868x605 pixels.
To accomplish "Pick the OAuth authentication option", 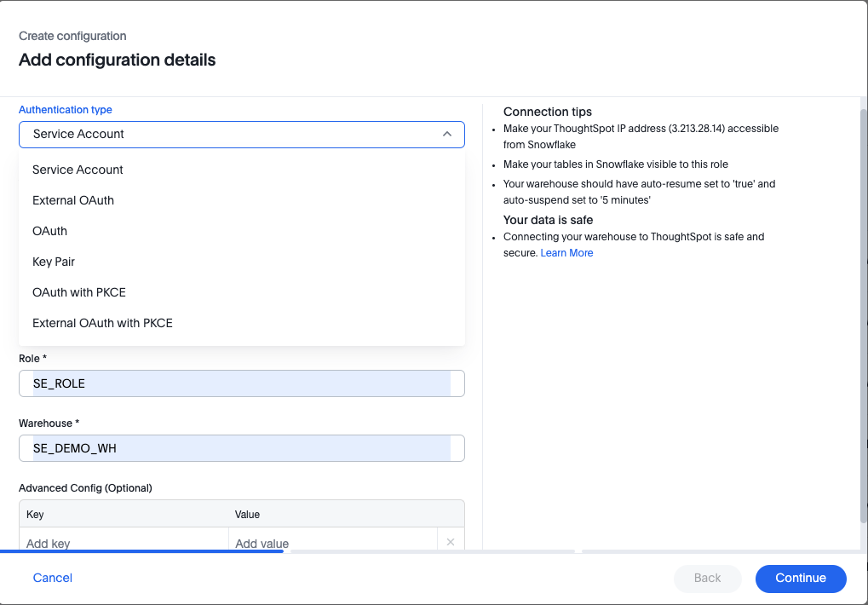I will (x=242, y=232).
